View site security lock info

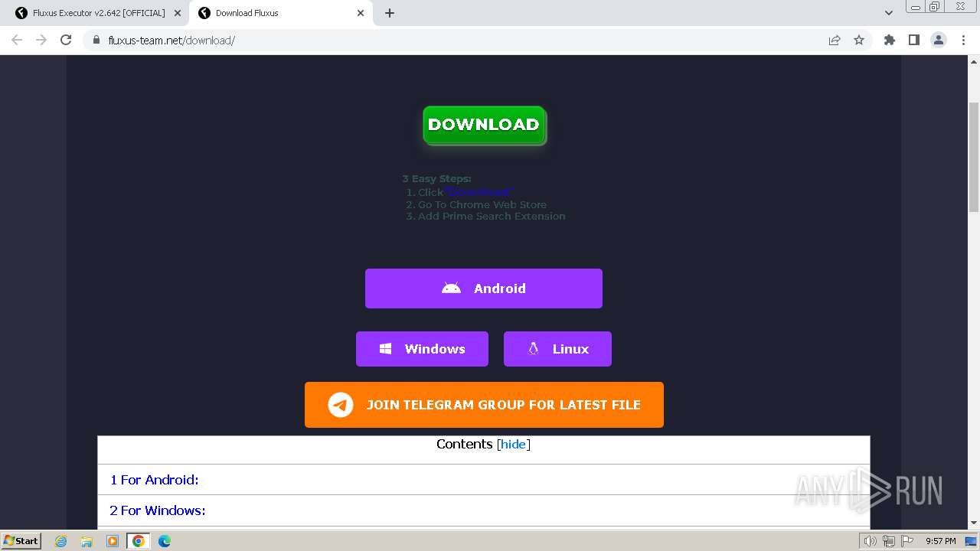[96, 40]
